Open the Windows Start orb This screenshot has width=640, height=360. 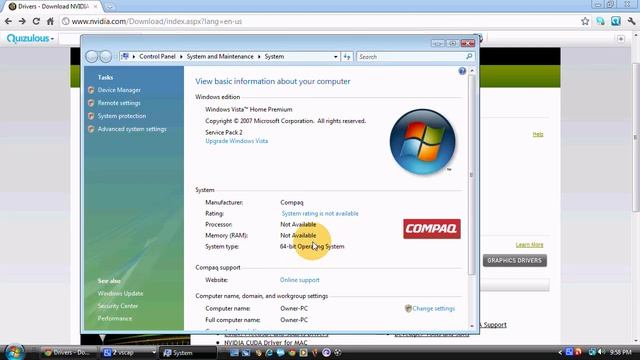(x=14, y=352)
